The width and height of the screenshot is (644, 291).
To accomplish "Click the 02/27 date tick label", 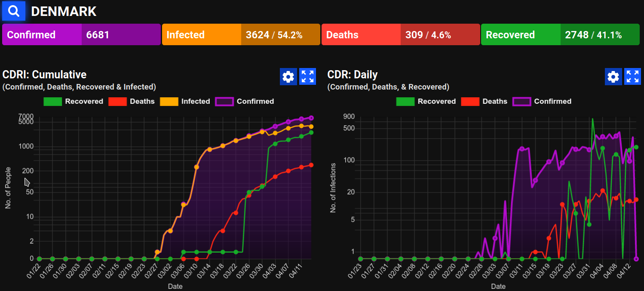I will pos(151,271).
